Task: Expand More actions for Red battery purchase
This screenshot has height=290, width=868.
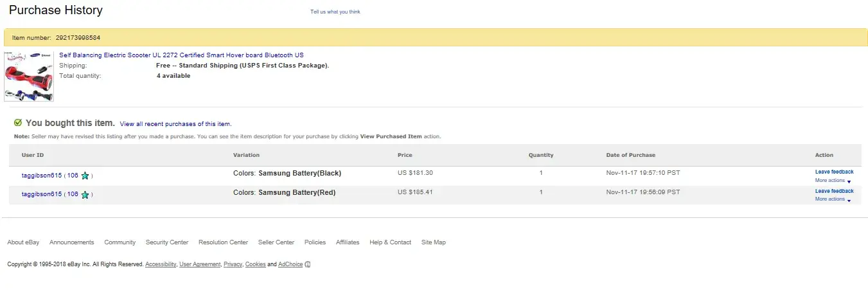Action: coord(833,199)
